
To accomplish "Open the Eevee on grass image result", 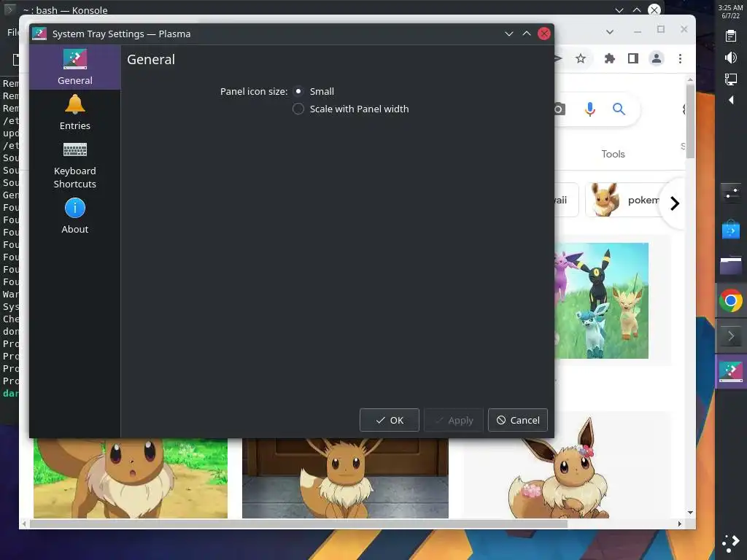I will point(131,478).
